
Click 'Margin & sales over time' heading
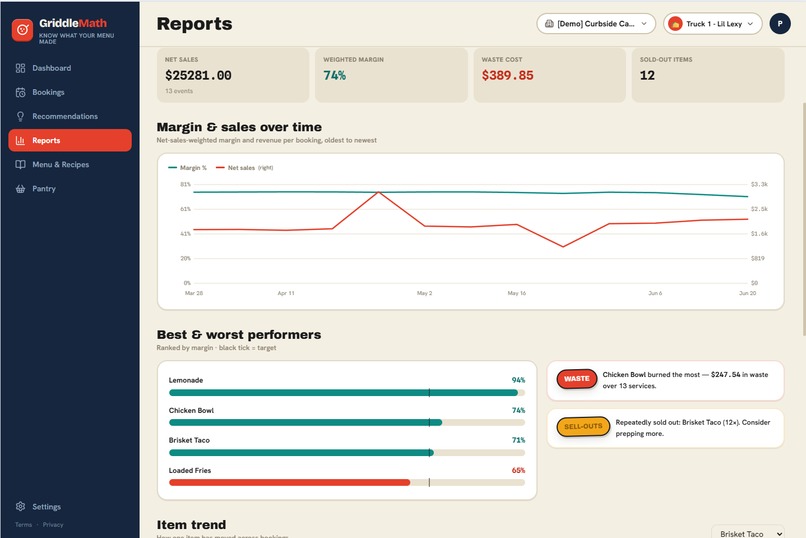click(239, 127)
